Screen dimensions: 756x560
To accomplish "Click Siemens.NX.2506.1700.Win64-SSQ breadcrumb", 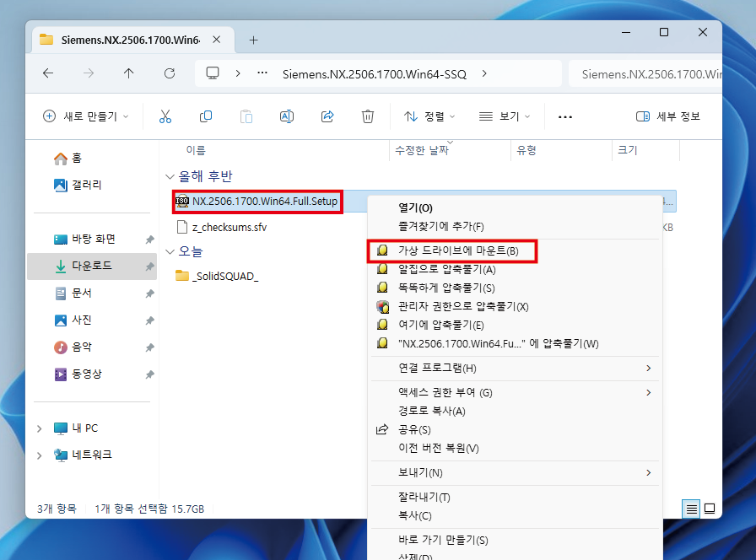I will [x=375, y=74].
